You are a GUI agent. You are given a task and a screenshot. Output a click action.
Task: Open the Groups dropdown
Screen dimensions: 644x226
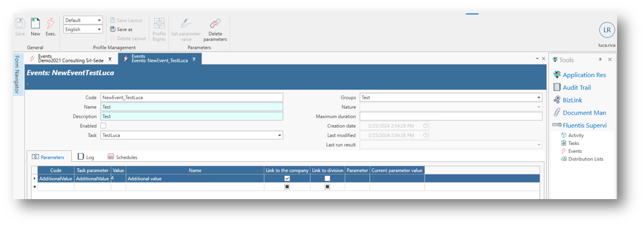[x=538, y=98]
